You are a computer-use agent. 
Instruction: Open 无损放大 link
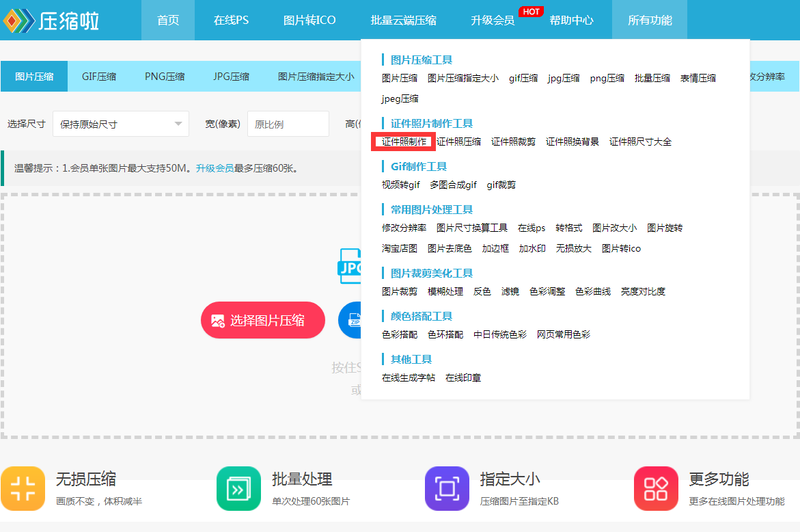[573, 248]
